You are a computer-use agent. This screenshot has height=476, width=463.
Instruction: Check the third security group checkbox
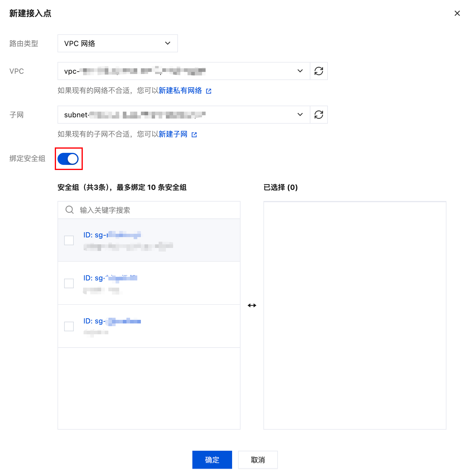point(69,326)
